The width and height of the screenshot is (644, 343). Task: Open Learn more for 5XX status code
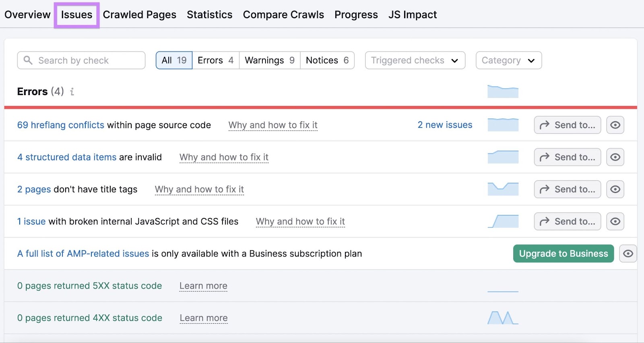pos(203,286)
